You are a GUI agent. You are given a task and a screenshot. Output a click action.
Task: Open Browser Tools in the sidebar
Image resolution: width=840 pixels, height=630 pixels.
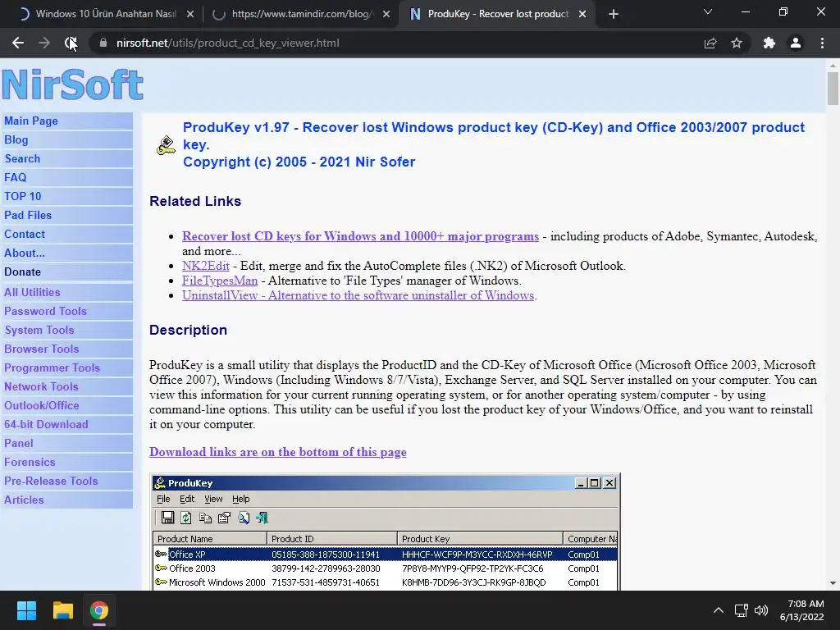pyautogui.click(x=67, y=349)
